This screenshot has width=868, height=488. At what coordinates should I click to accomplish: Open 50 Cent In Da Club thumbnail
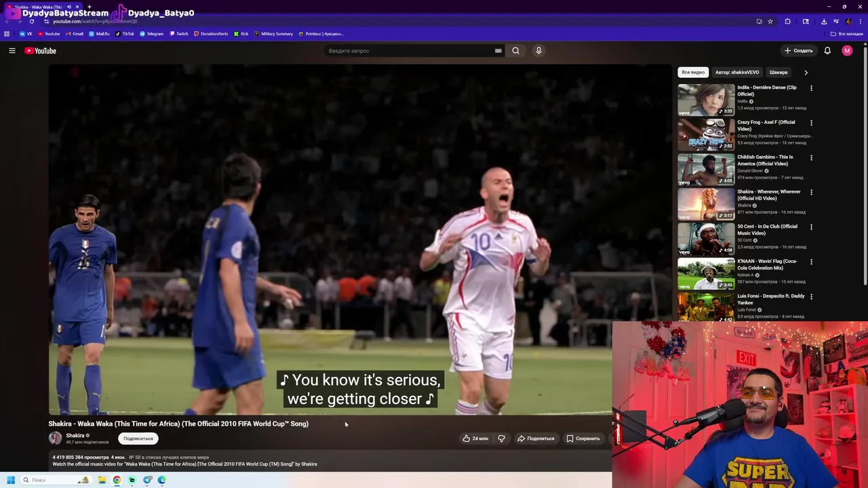click(x=706, y=239)
